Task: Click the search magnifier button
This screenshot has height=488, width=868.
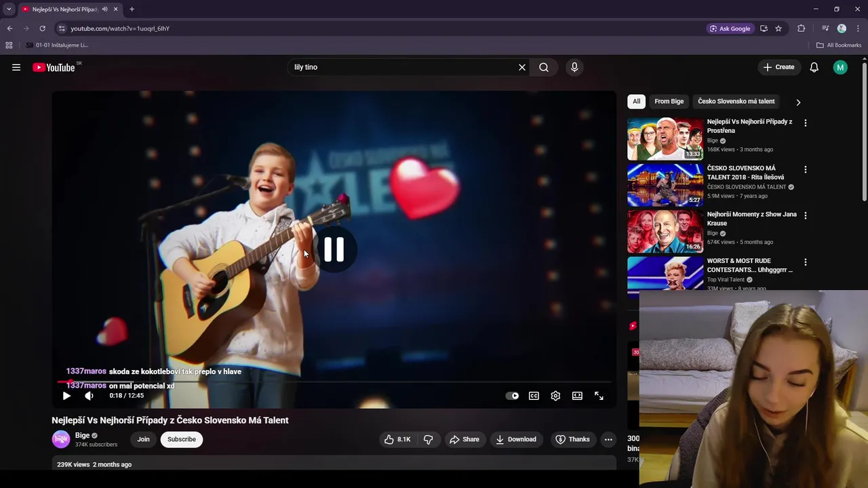Action: pos(544,67)
